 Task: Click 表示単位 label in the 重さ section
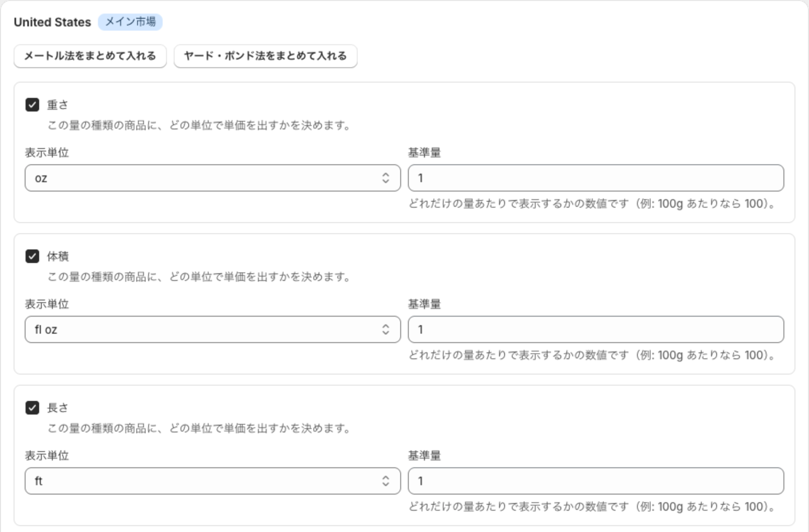(47, 153)
